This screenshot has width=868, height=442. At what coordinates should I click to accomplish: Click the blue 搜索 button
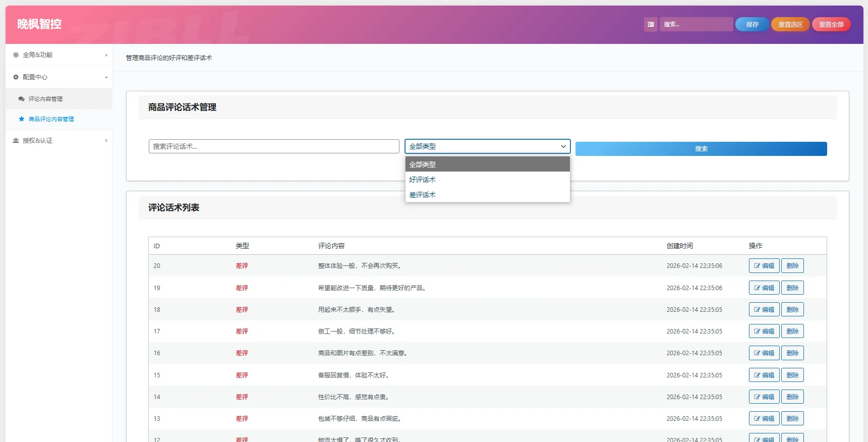pos(701,149)
